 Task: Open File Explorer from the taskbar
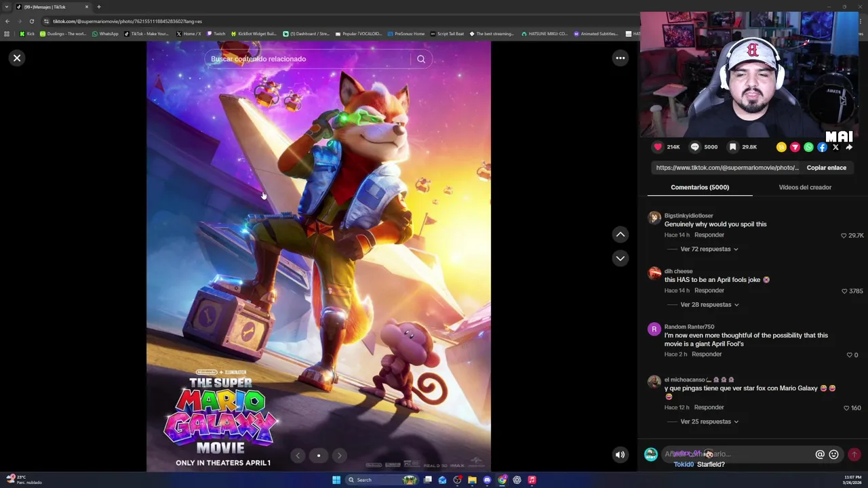click(x=472, y=480)
